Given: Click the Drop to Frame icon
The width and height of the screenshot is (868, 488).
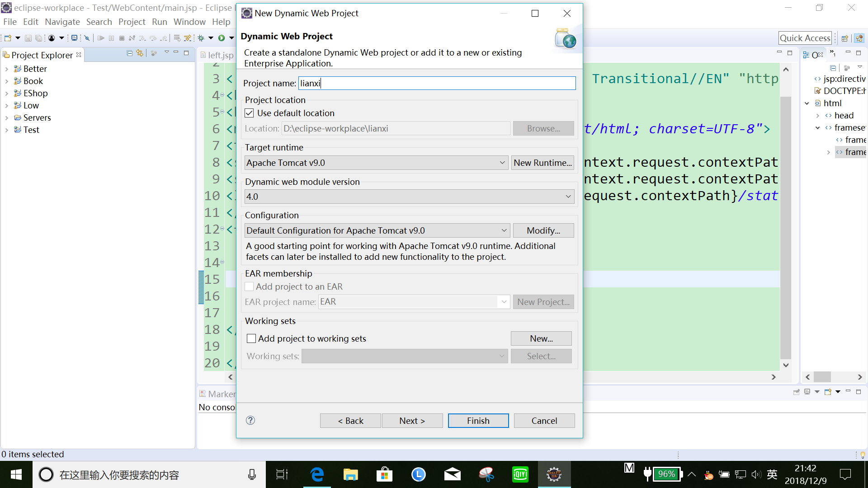Looking at the screenshot, I should pos(177,38).
